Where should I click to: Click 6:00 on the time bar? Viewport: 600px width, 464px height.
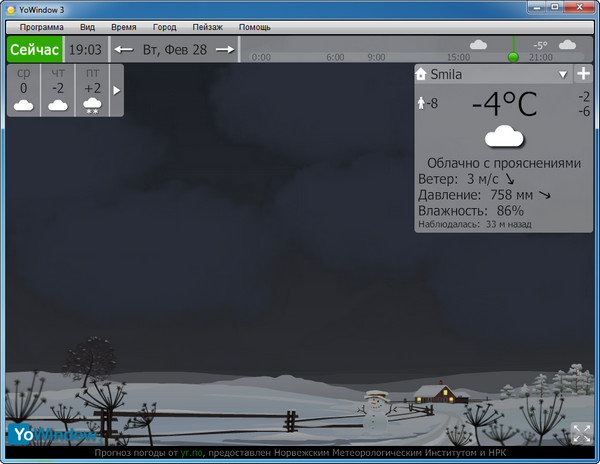pos(335,57)
